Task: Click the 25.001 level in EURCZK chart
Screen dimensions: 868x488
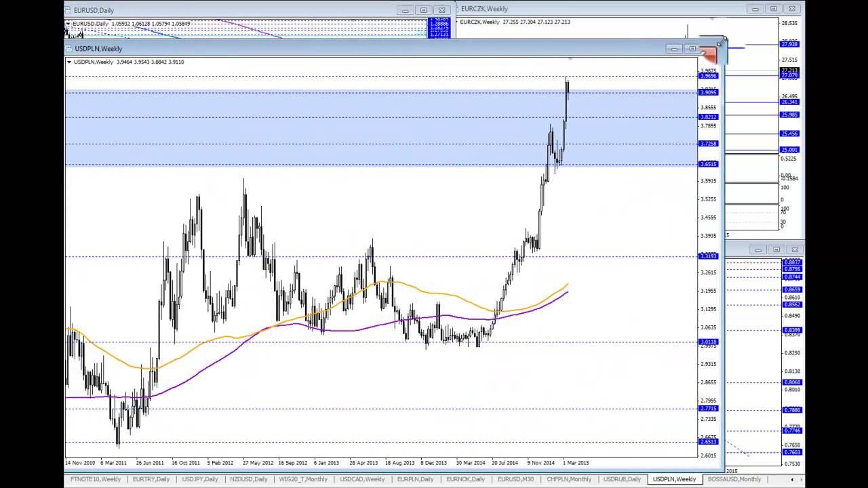Action: pyautogui.click(x=789, y=150)
